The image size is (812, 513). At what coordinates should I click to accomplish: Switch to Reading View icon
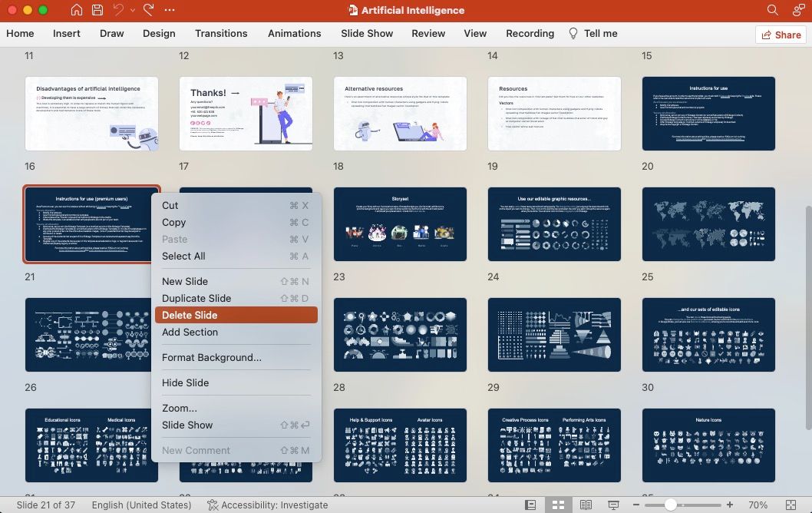pos(586,505)
